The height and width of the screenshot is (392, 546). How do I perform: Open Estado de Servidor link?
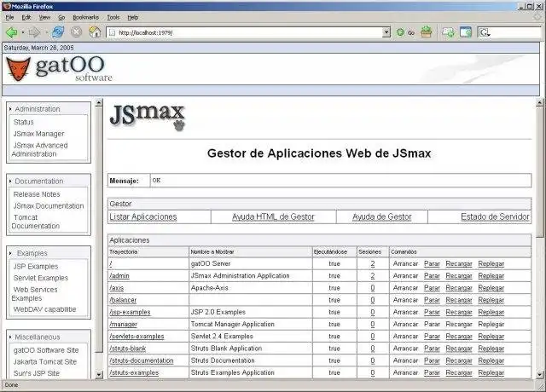pos(495,216)
